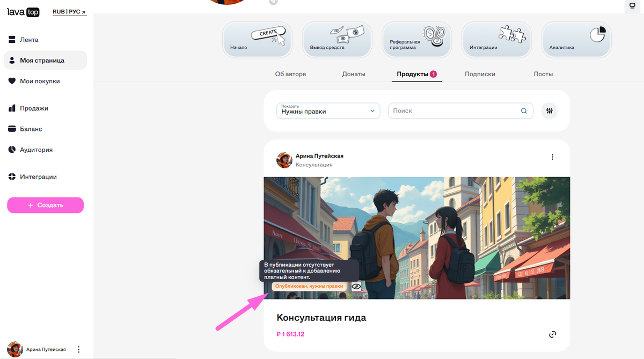Click the Опубликован, нужны правки status badge

pyautogui.click(x=309, y=287)
